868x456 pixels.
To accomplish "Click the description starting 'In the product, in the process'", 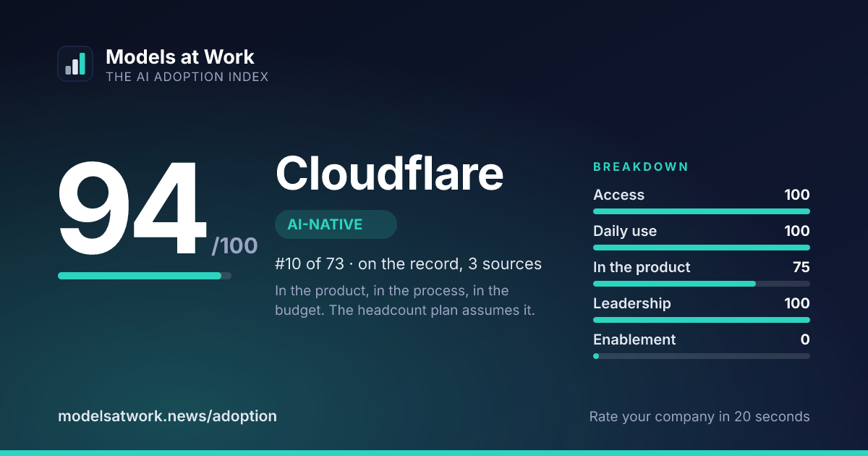I will click(405, 301).
